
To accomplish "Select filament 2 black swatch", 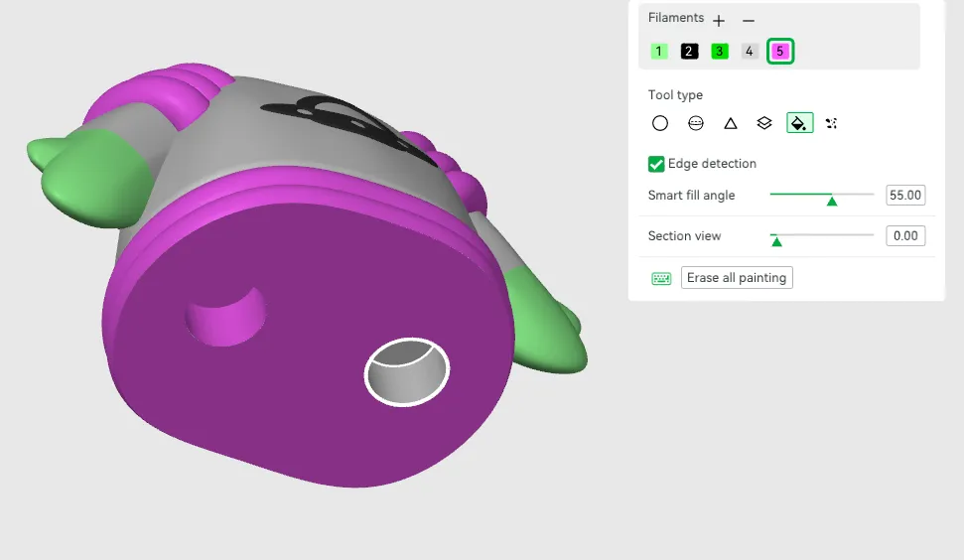I will [689, 51].
